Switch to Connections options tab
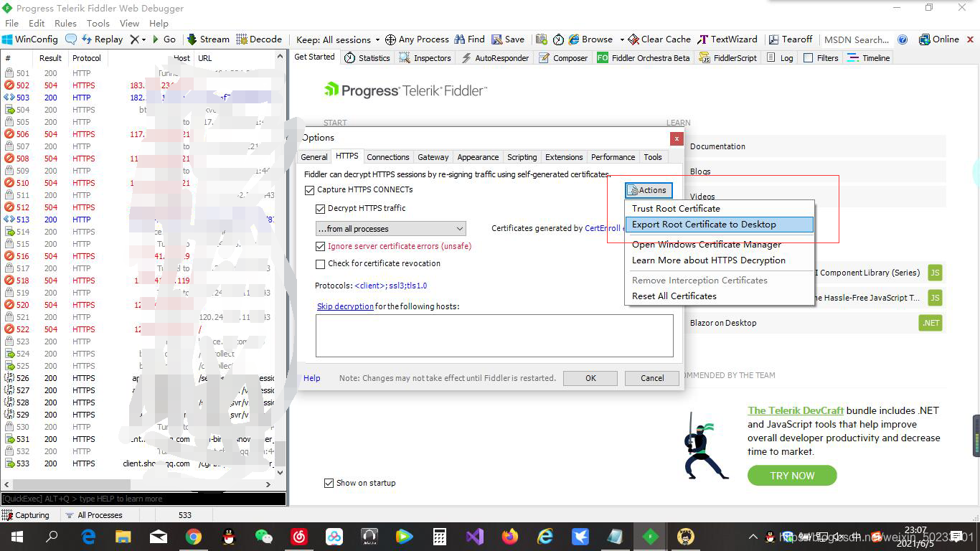This screenshot has width=980, height=551. [388, 157]
